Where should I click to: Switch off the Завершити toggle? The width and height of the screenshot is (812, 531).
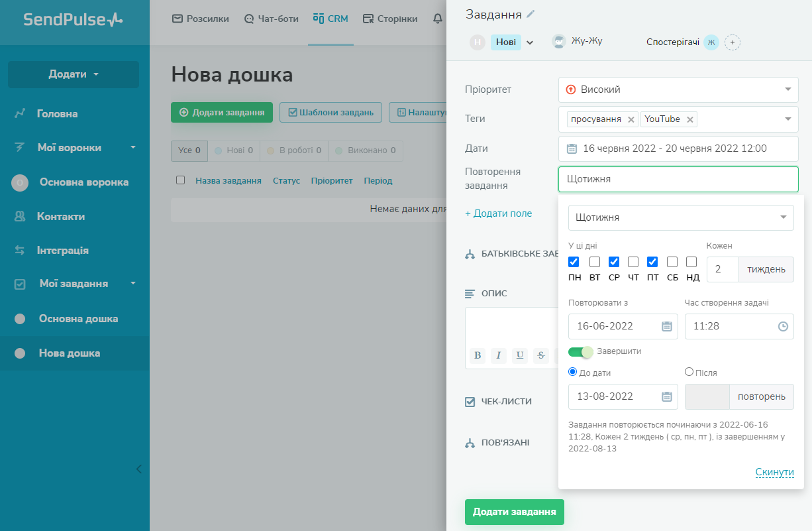pos(581,352)
